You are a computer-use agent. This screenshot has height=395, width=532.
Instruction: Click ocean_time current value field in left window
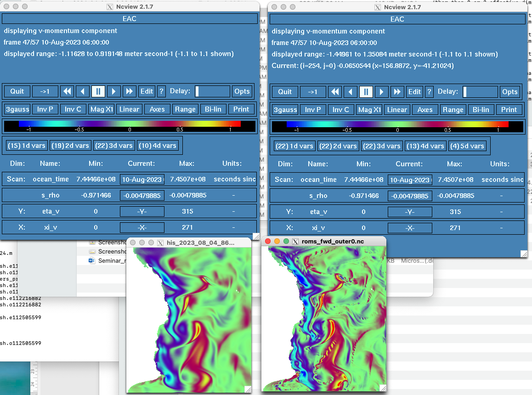coord(142,180)
